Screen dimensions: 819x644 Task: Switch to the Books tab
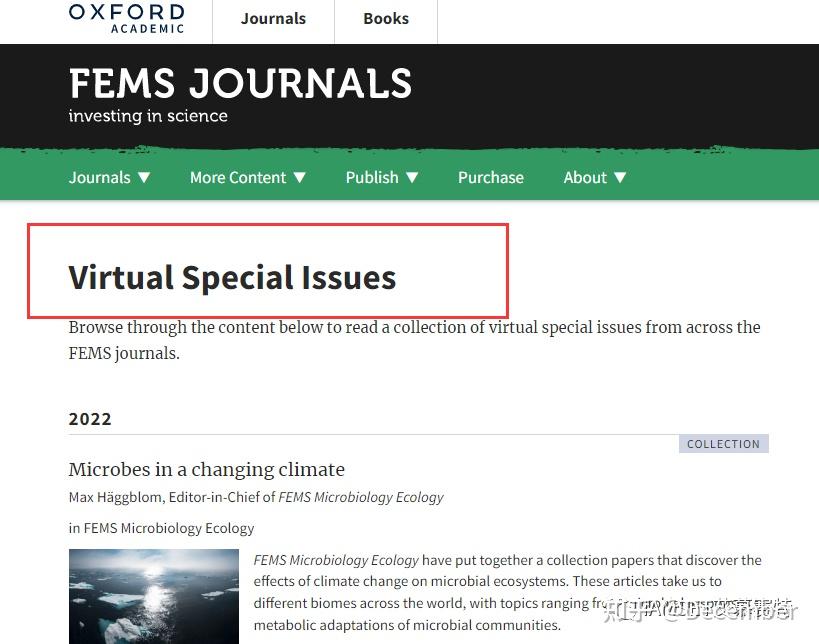386,17
